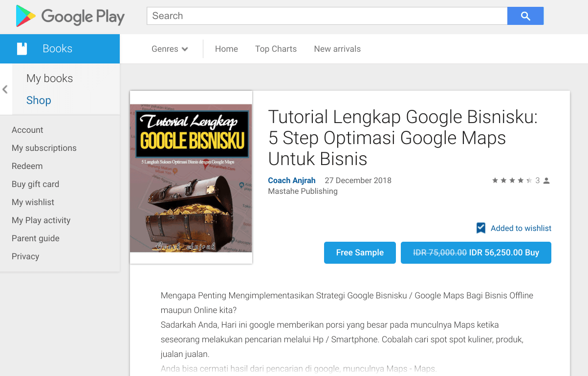Click Buy gift card link
This screenshot has width=588, height=376.
tap(35, 184)
